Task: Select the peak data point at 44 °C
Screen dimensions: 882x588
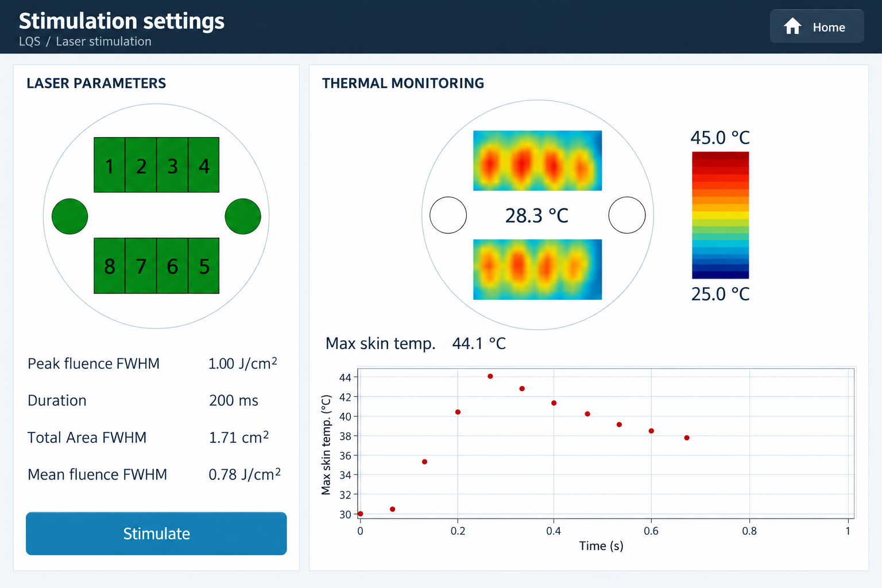Action: pyautogui.click(x=490, y=376)
